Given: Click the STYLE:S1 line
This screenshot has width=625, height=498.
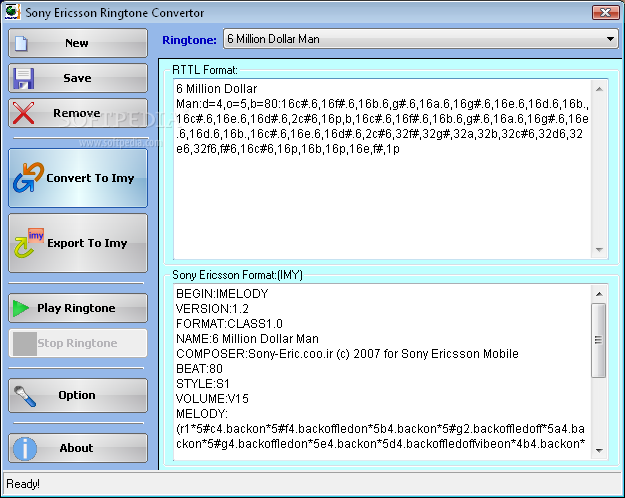Looking at the screenshot, I should [x=203, y=384].
